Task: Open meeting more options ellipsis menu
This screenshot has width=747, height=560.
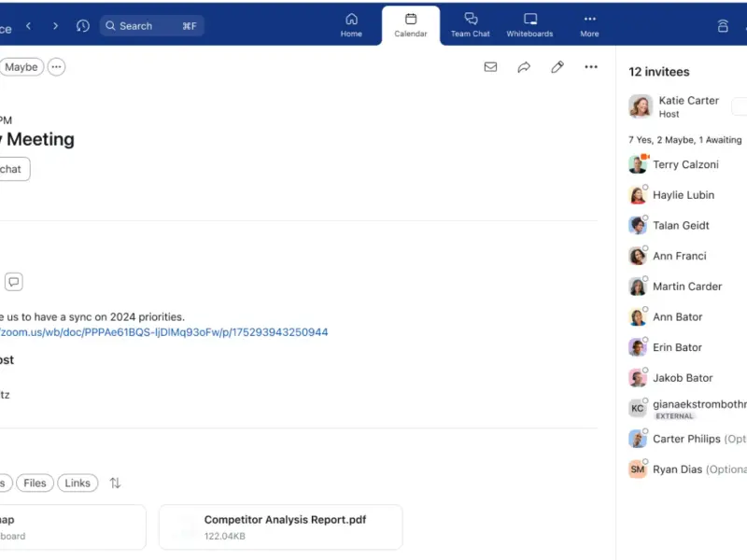Action: pos(591,66)
